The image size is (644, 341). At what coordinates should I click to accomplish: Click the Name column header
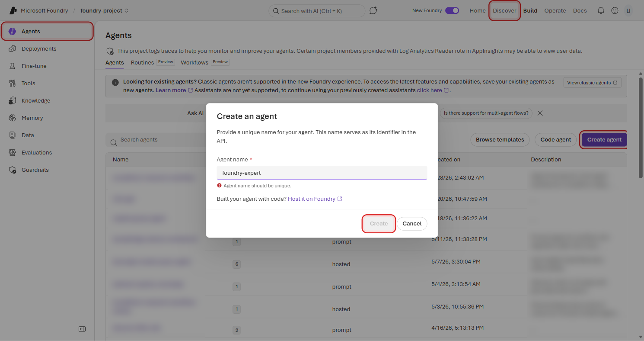click(x=121, y=160)
